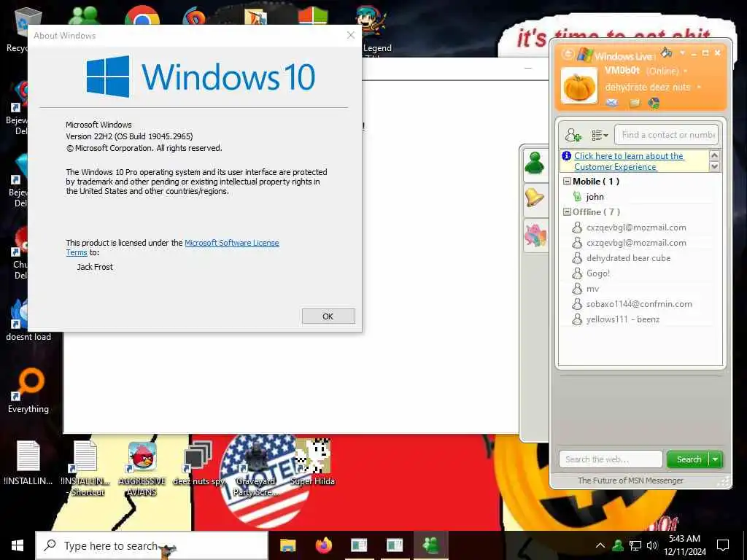Close the About Windows dialog
747x560 pixels.
point(351,35)
